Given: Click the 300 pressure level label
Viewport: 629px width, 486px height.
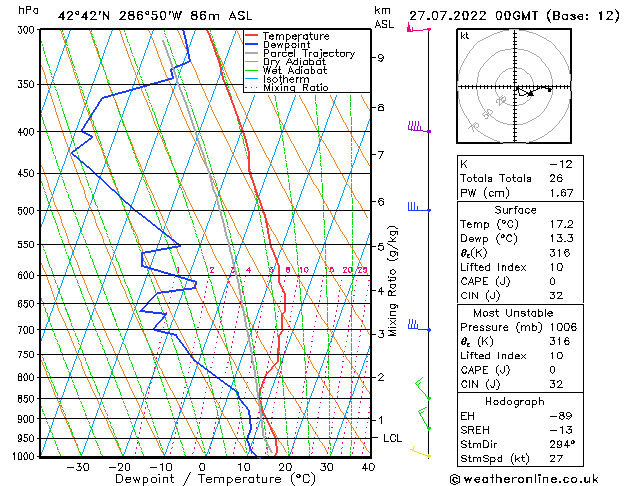Looking at the screenshot, I should pyautogui.click(x=27, y=30).
